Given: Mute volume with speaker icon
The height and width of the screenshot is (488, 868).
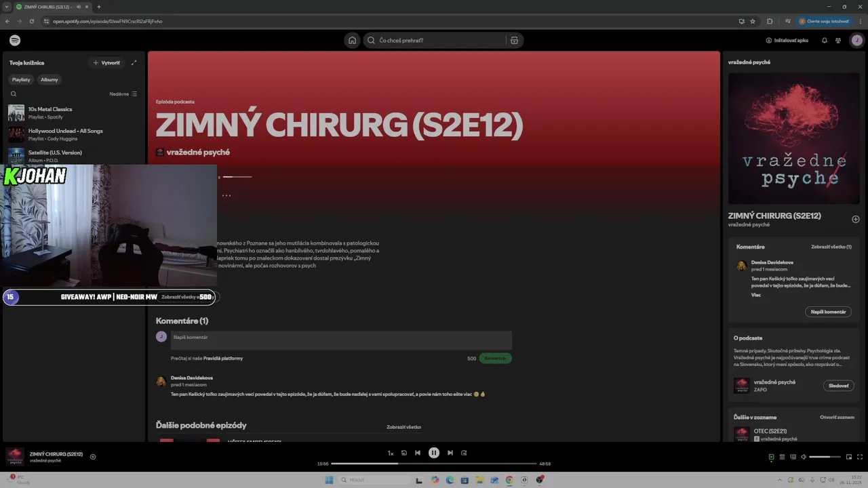Looking at the screenshot, I should (x=804, y=457).
